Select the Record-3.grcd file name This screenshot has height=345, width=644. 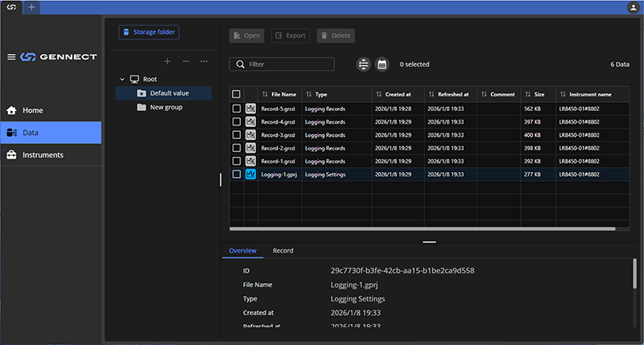(278, 135)
